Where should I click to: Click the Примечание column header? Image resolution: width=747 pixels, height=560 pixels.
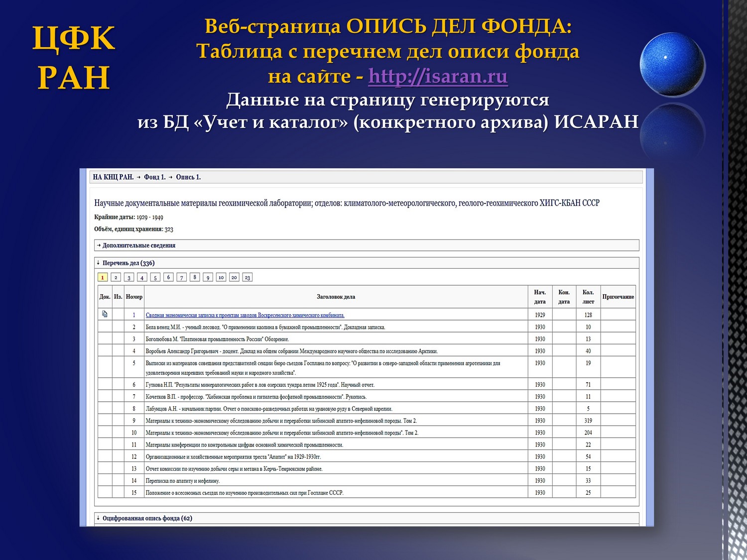[x=618, y=297]
